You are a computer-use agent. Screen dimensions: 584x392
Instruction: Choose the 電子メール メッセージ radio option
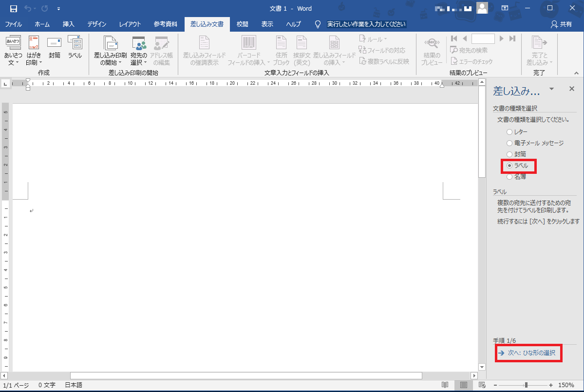pyautogui.click(x=509, y=143)
